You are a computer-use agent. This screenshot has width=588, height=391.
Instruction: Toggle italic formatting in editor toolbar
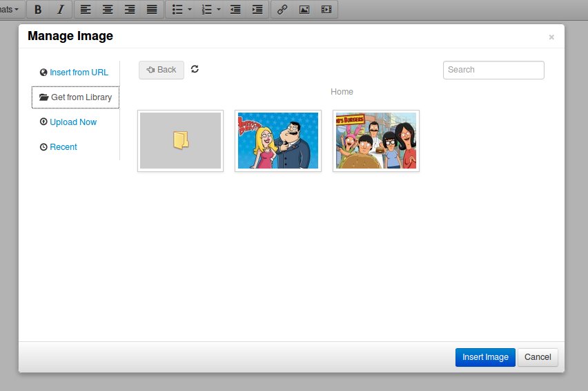pyautogui.click(x=60, y=10)
